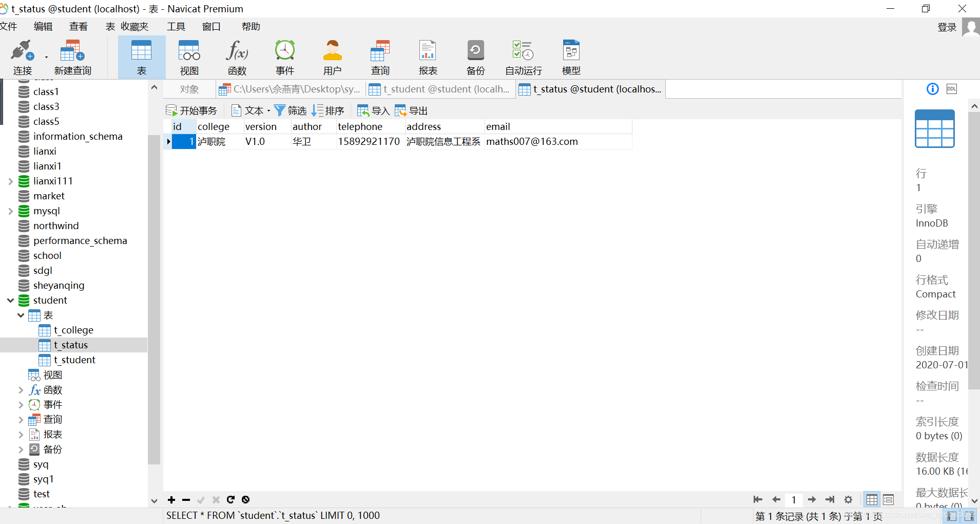Go to the last page of records

[830, 499]
